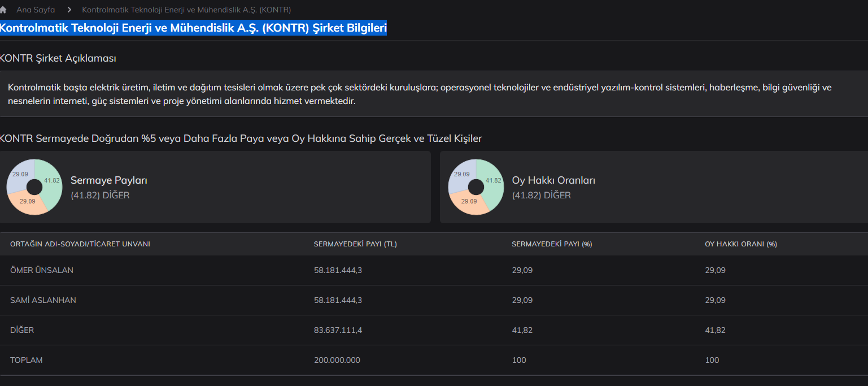Viewport: 868px width, 386px height.
Task: Click the Sermaye Payları pie chart
Action: (x=34, y=187)
